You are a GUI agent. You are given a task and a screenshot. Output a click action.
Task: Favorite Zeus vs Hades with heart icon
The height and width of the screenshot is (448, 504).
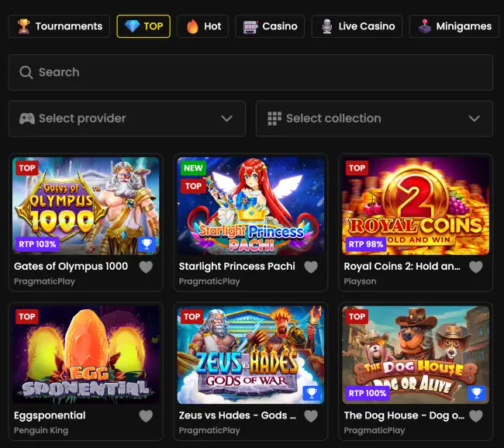[x=311, y=416]
